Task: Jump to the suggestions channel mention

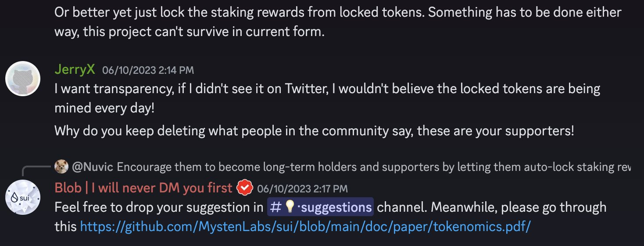Action: (x=320, y=207)
